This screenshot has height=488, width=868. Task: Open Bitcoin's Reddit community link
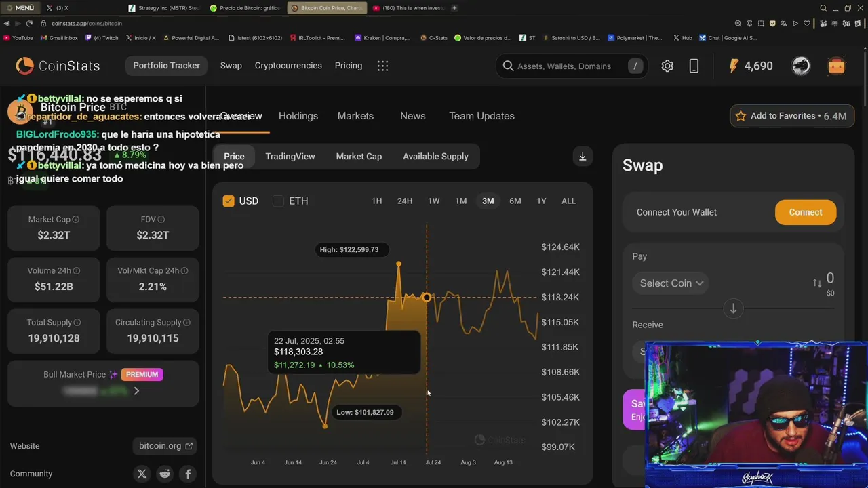[x=165, y=474]
